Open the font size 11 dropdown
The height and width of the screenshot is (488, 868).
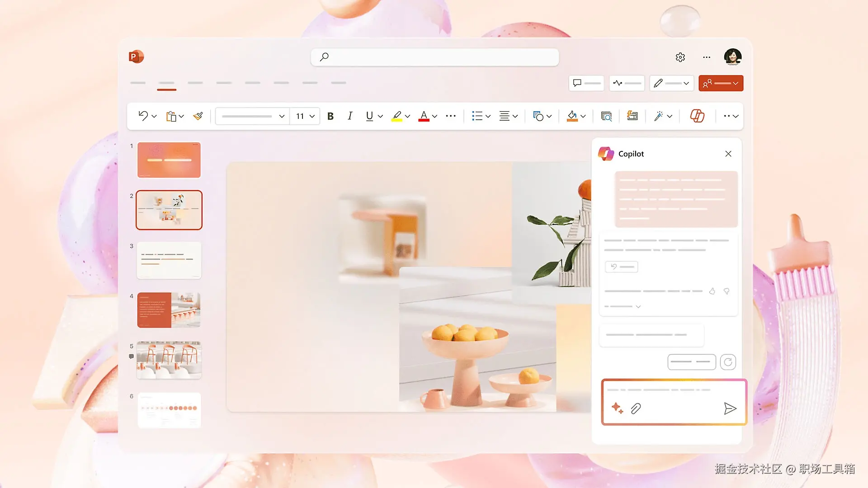[312, 116]
